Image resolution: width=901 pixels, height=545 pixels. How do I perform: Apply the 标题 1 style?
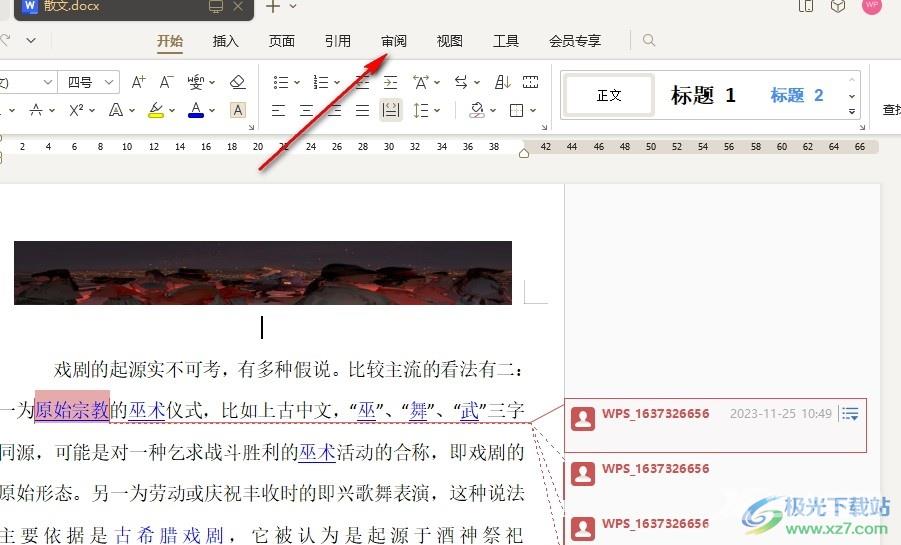tap(703, 95)
